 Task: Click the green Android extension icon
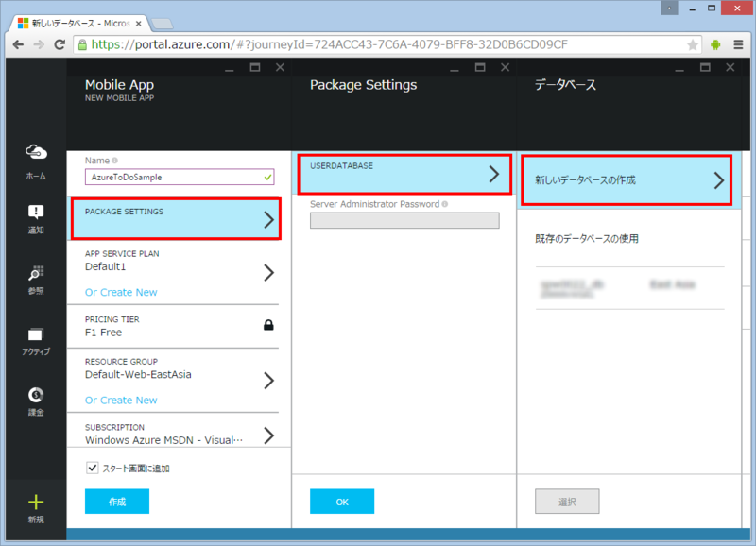715,44
